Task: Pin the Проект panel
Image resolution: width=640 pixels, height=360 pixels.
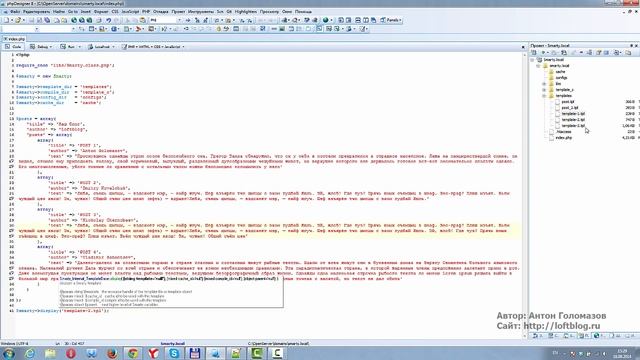Action: pyautogui.click(x=631, y=46)
